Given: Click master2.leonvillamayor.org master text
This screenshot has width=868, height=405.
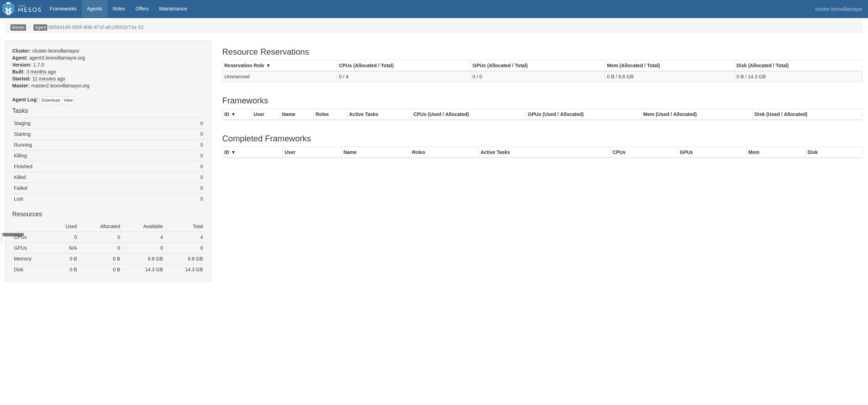Looking at the screenshot, I should coord(60,86).
